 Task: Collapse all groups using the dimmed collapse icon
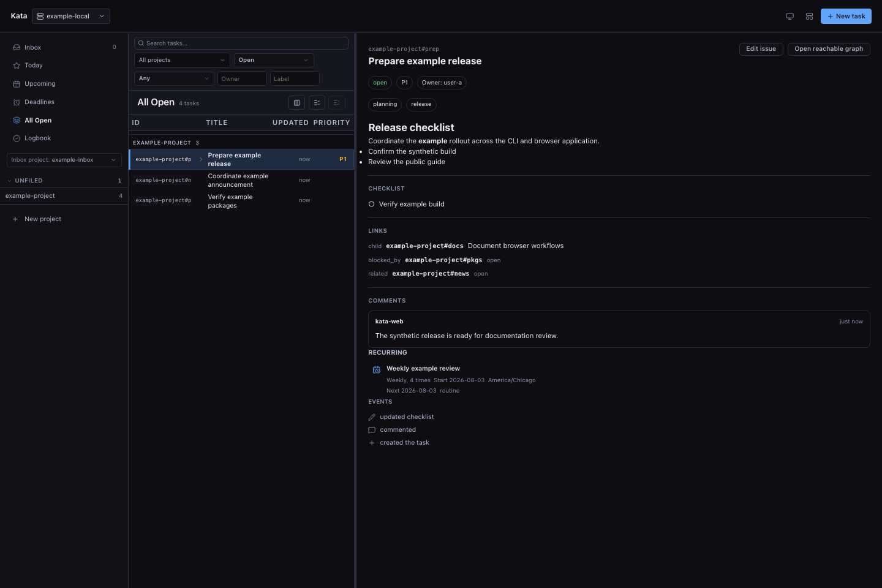pos(337,103)
